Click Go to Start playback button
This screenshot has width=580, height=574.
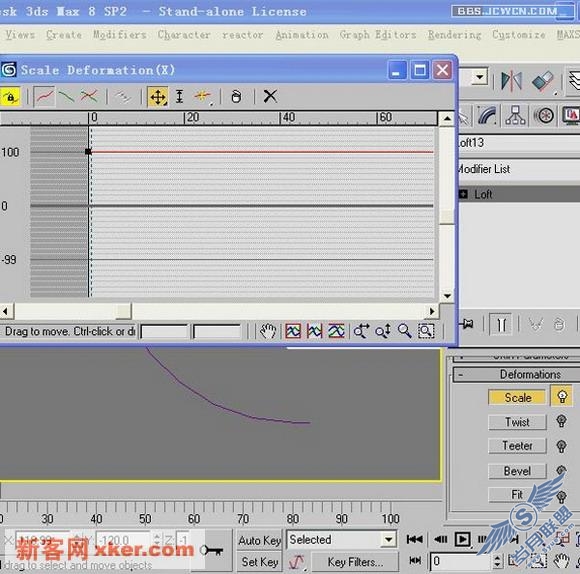[414, 540]
